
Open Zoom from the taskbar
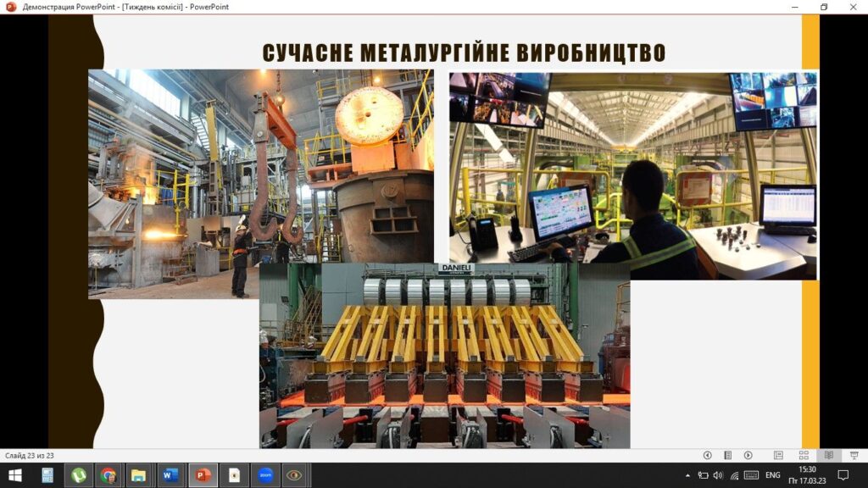265,475
